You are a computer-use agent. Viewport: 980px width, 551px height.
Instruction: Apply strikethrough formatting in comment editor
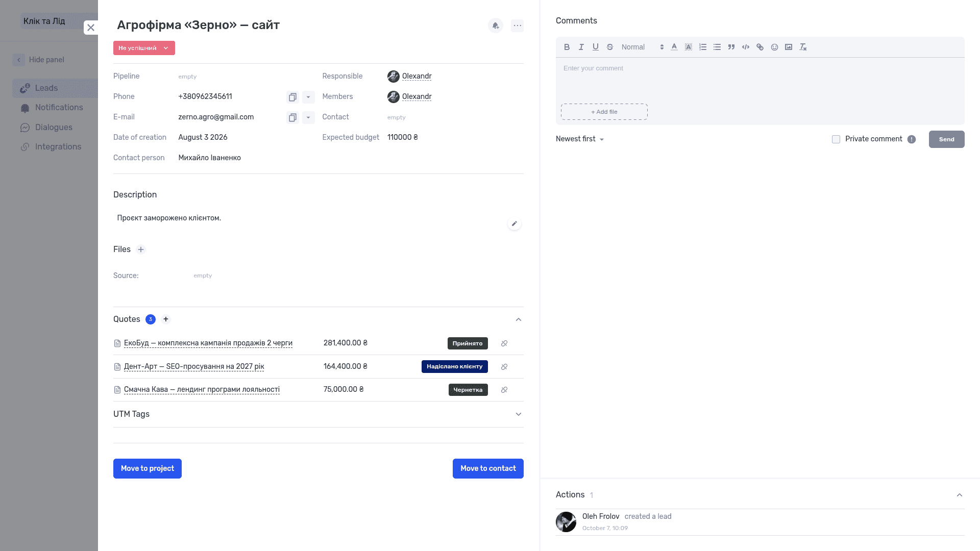609,47
